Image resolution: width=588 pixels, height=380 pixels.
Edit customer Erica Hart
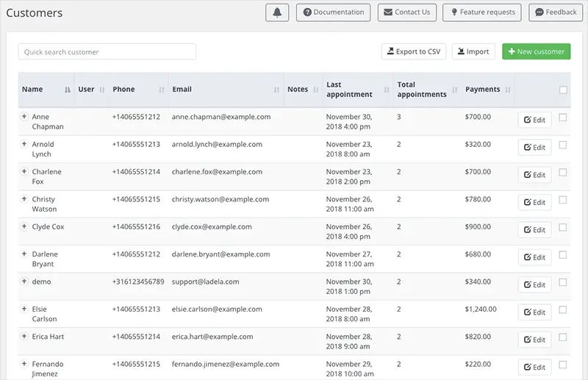535,340
